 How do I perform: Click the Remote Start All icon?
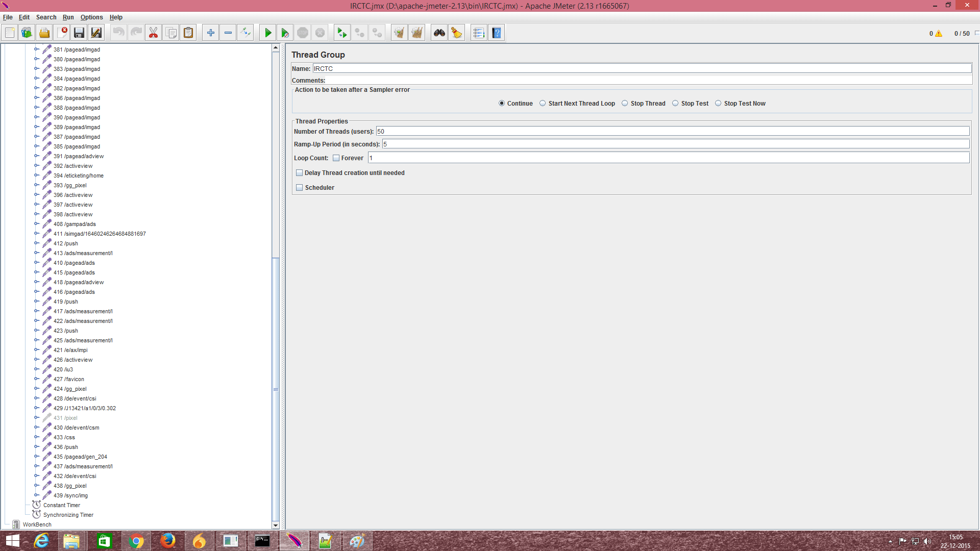click(342, 33)
